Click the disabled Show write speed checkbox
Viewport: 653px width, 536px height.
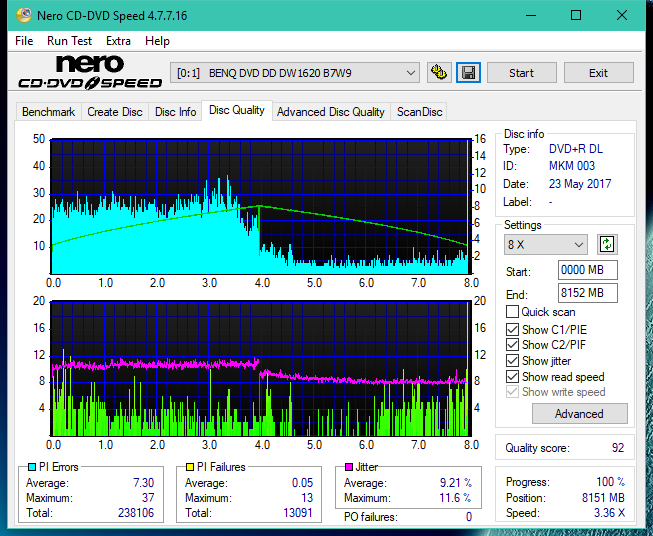click(x=512, y=392)
